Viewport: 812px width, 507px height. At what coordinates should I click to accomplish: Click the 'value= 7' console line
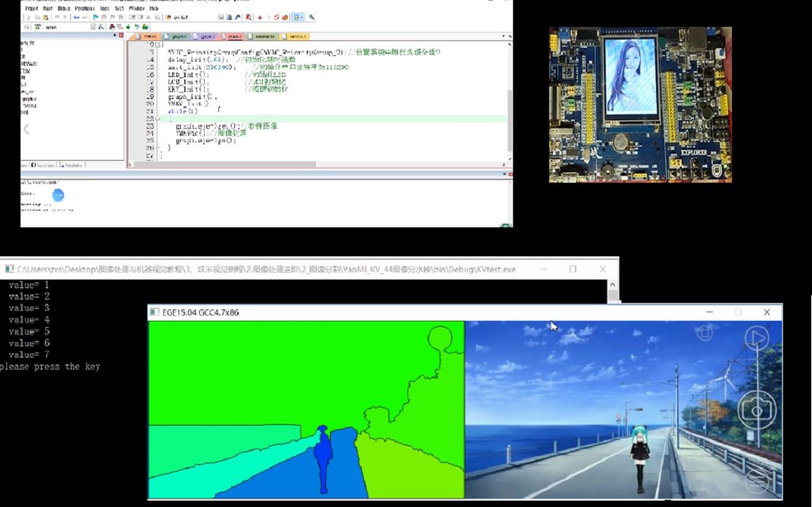coord(29,355)
